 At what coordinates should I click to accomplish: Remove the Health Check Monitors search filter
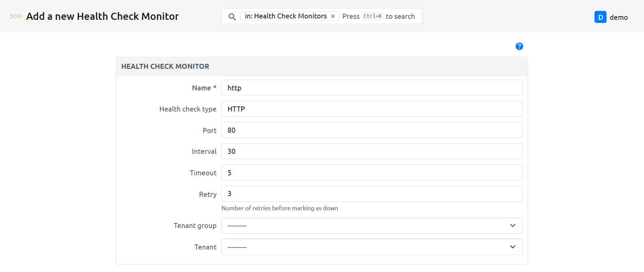click(333, 16)
